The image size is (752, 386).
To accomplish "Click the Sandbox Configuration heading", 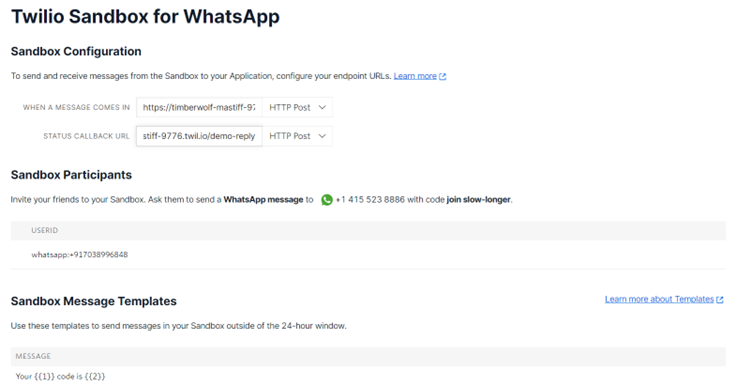I will [76, 51].
